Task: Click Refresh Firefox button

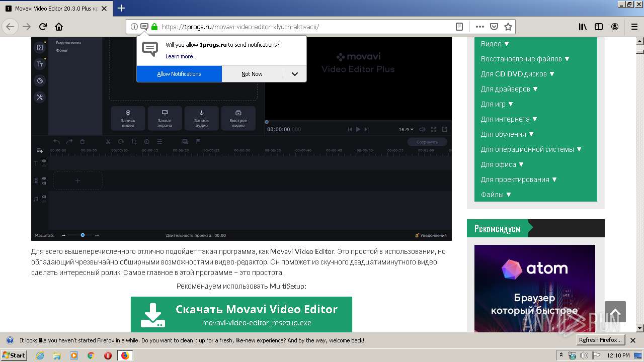Action: pos(601,340)
